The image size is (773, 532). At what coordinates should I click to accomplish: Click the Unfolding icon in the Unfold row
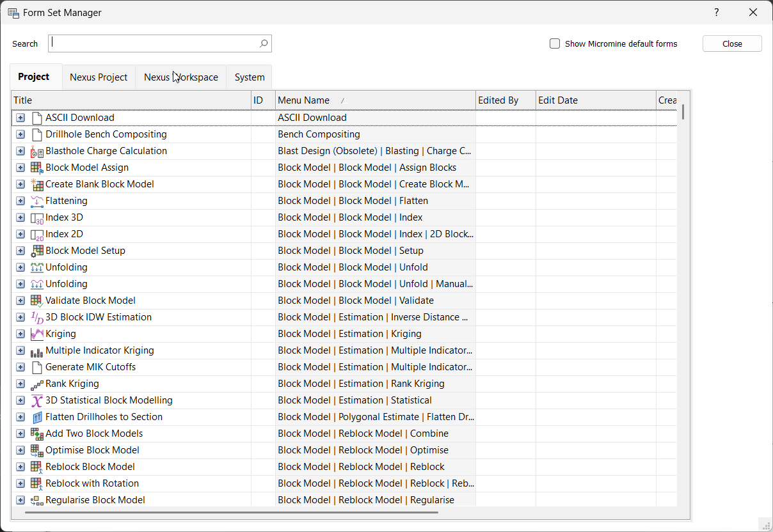click(37, 267)
